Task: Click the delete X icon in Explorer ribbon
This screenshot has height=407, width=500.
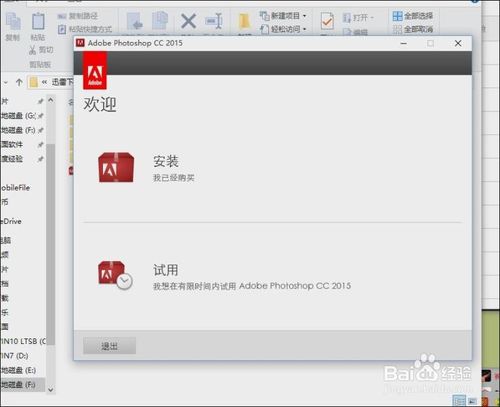Action: coord(188,21)
